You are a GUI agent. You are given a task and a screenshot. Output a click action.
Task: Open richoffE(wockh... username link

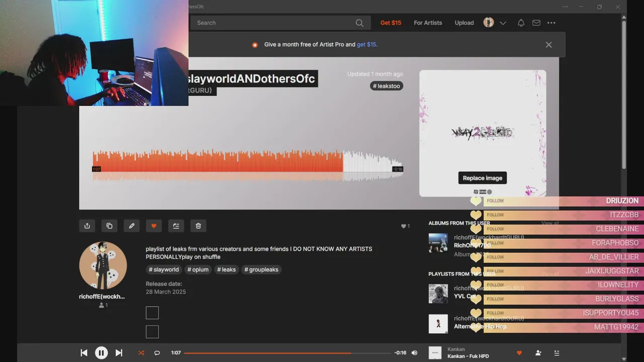pyautogui.click(x=102, y=297)
